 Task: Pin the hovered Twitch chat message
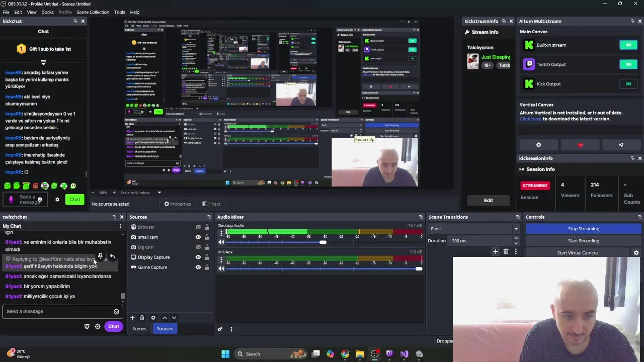[100, 256]
